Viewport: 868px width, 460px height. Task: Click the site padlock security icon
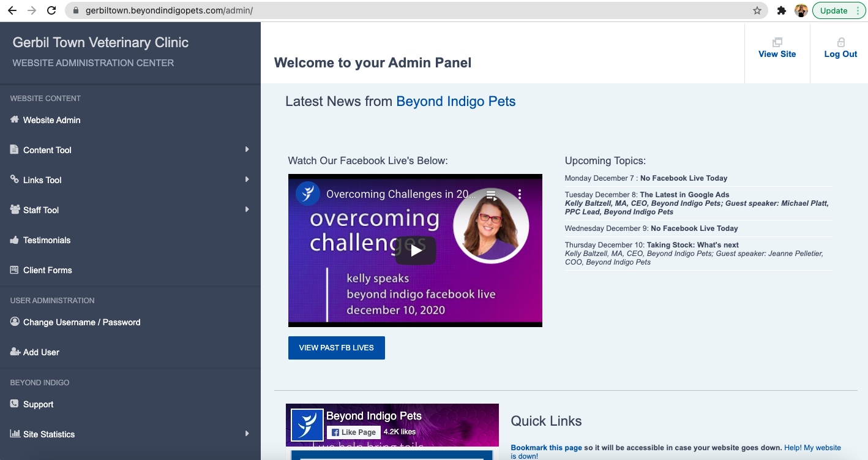click(76, 10)
